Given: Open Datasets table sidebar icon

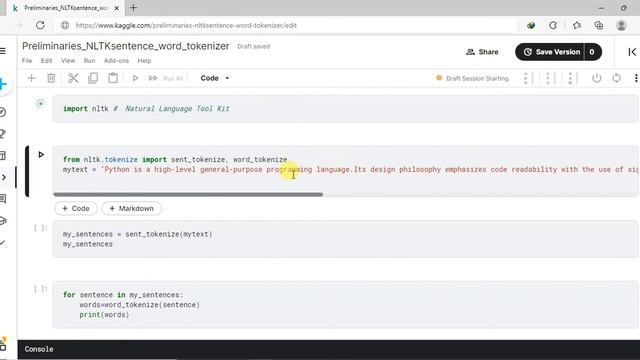Looking at the screenshot, I should coord(3,156).
